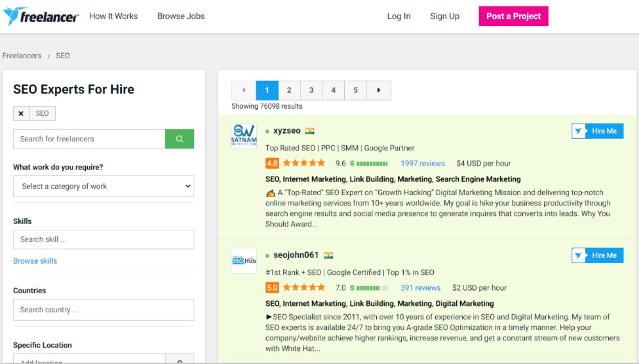The height and width of the screenshot is (364, 639).
Task: Click Hire Me for seojohn061
Action: pos(598,256)
